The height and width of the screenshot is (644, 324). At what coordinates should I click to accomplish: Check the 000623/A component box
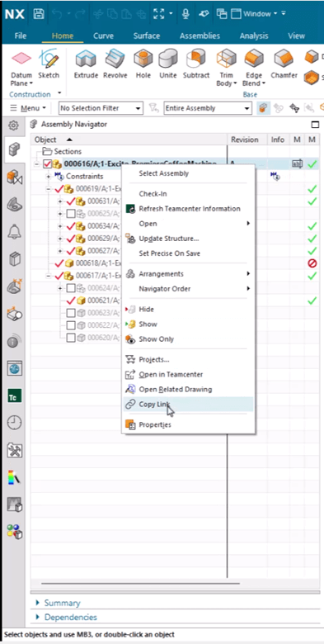click(71, 313)
